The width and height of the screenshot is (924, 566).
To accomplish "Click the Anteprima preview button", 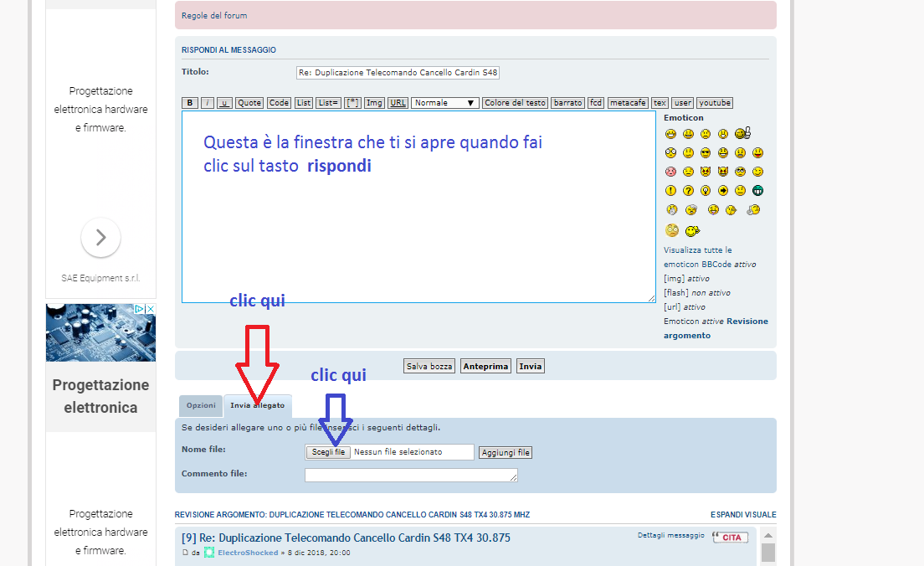I will pyautogui.click(x=485, y=366).
